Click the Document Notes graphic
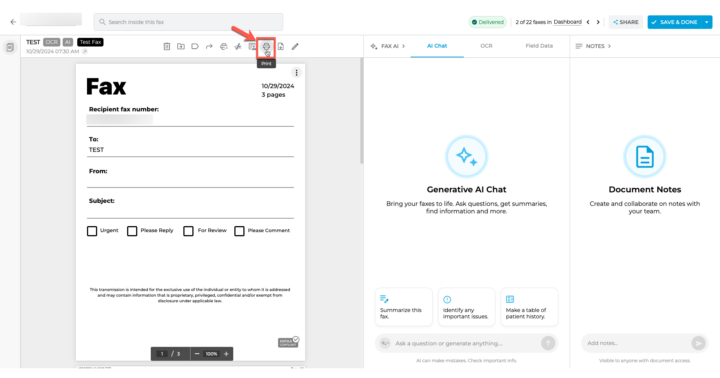Screen dimensions: 720x378 (645, 157)
